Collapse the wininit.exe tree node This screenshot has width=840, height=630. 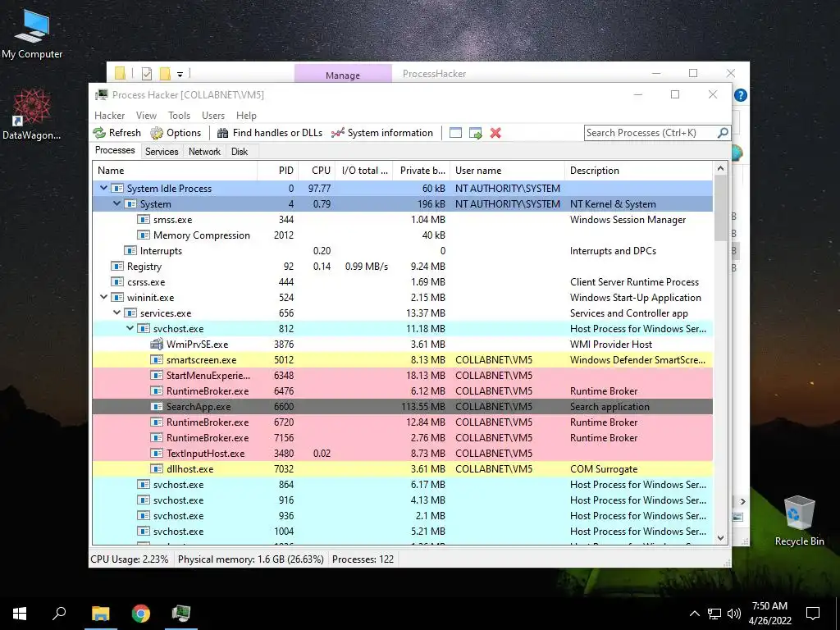pos(103,297)
